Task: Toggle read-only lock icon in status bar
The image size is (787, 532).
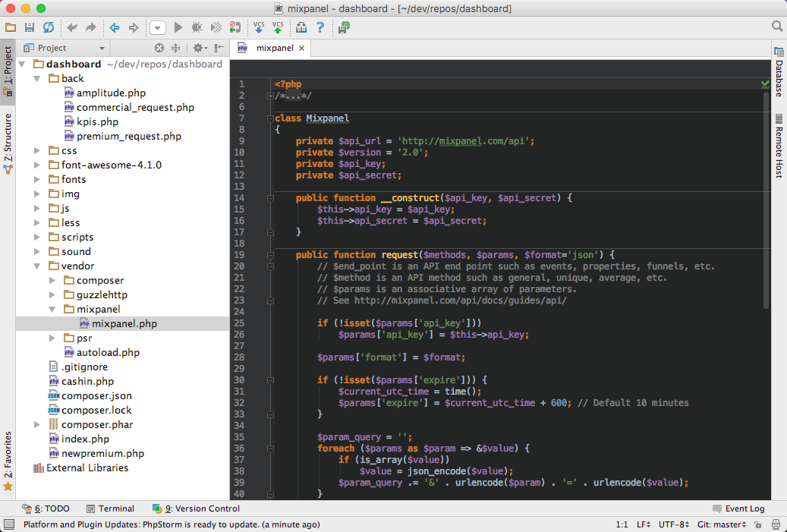Action: (758, 524)
